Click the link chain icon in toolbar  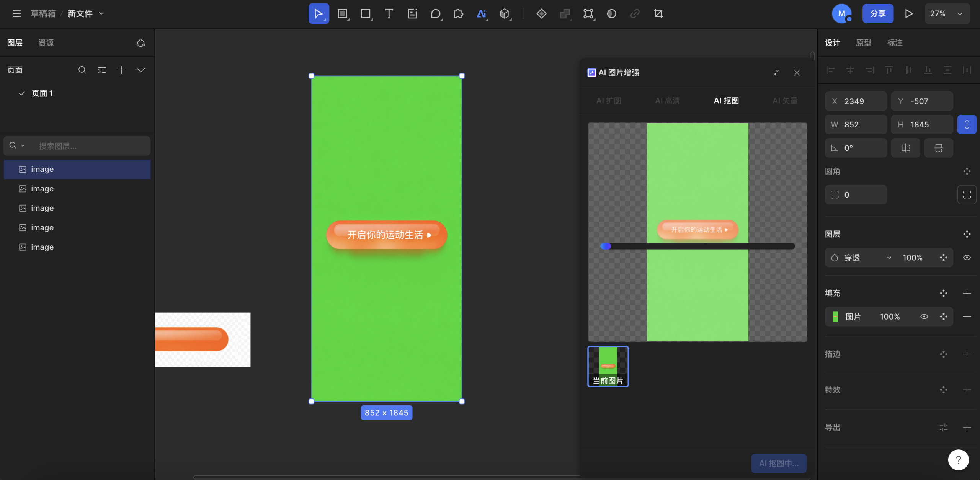(635, 14)
